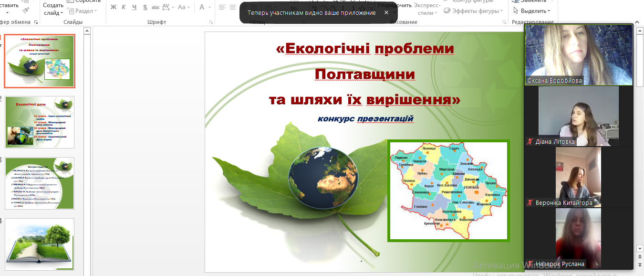Image resolution: width=644 pixels, height=276 pixels.
Task: Click the strikethrough (abc) icon
Action: [x=155, y=7]
